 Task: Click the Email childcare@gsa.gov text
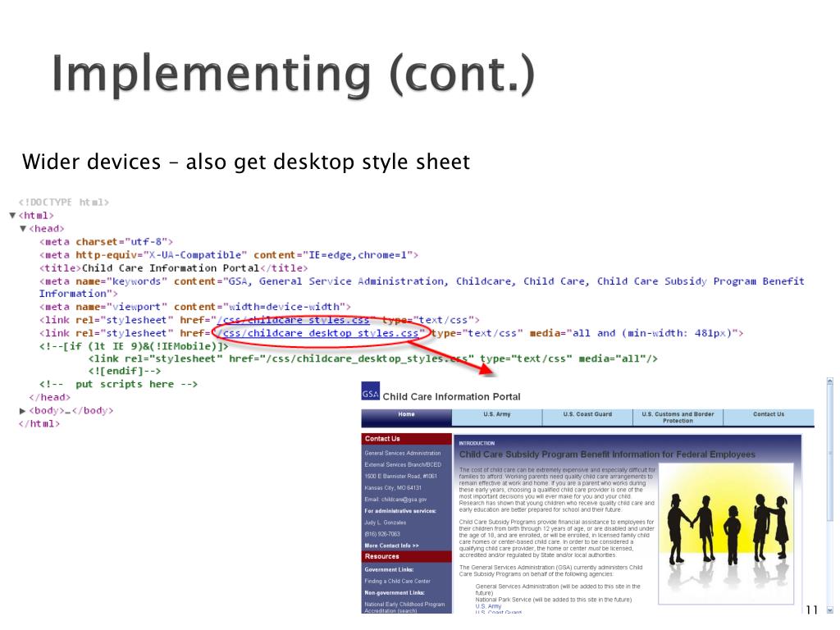click(395, 500)
